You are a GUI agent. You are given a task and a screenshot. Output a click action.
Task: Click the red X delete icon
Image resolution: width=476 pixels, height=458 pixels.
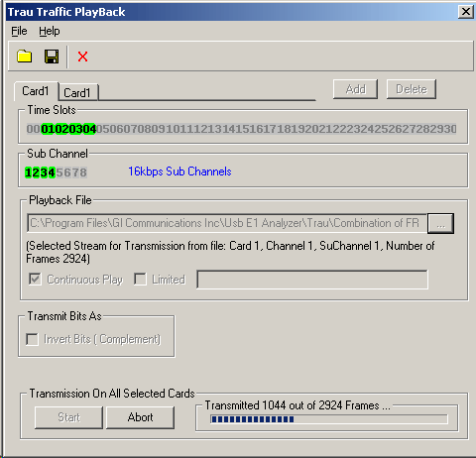(x=82, y=57)
